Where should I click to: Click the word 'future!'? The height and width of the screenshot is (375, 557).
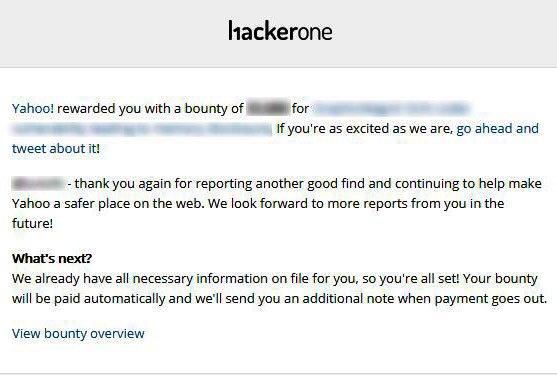coord(32,223)
